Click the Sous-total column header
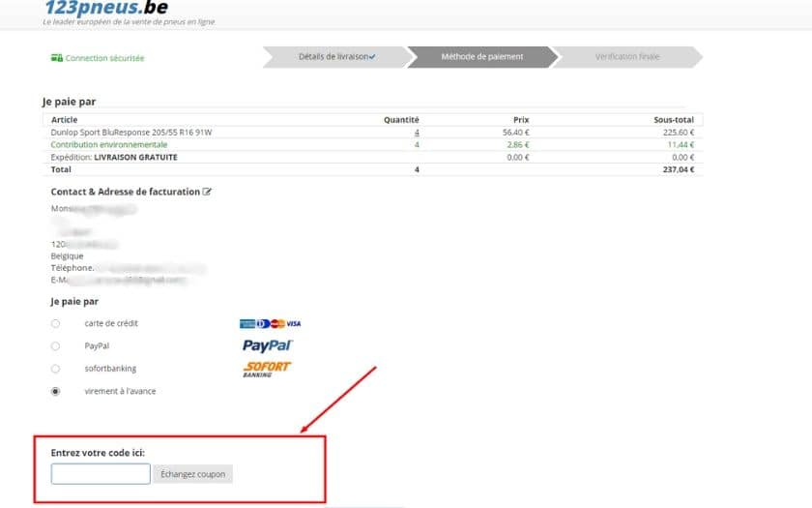 tap(673, 120)
